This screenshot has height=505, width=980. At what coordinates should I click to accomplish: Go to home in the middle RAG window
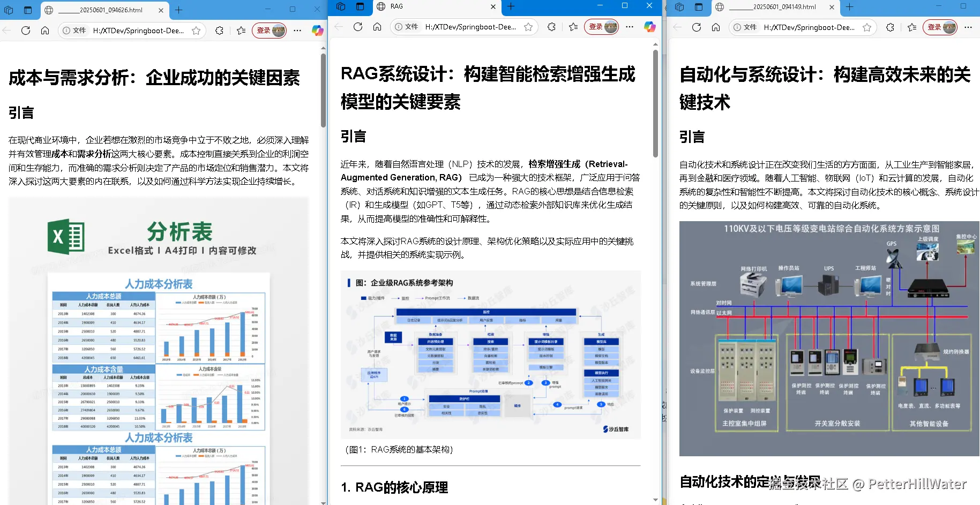(x=377, y=27)
